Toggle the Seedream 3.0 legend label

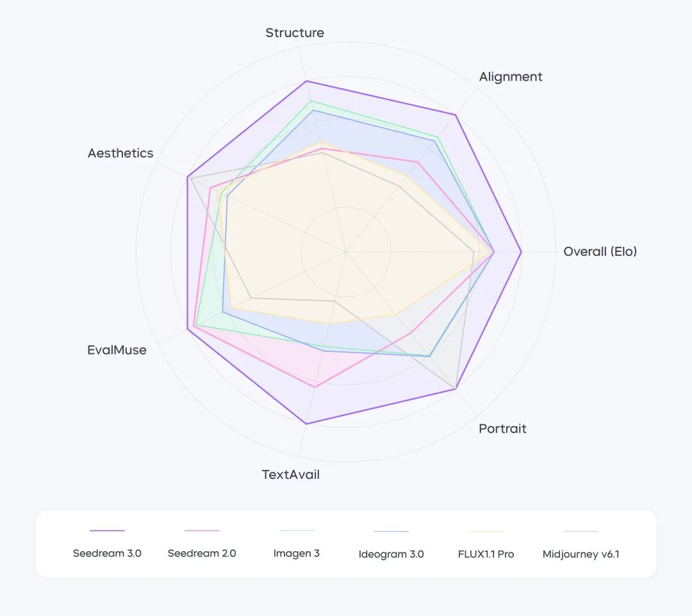[107, 553]
